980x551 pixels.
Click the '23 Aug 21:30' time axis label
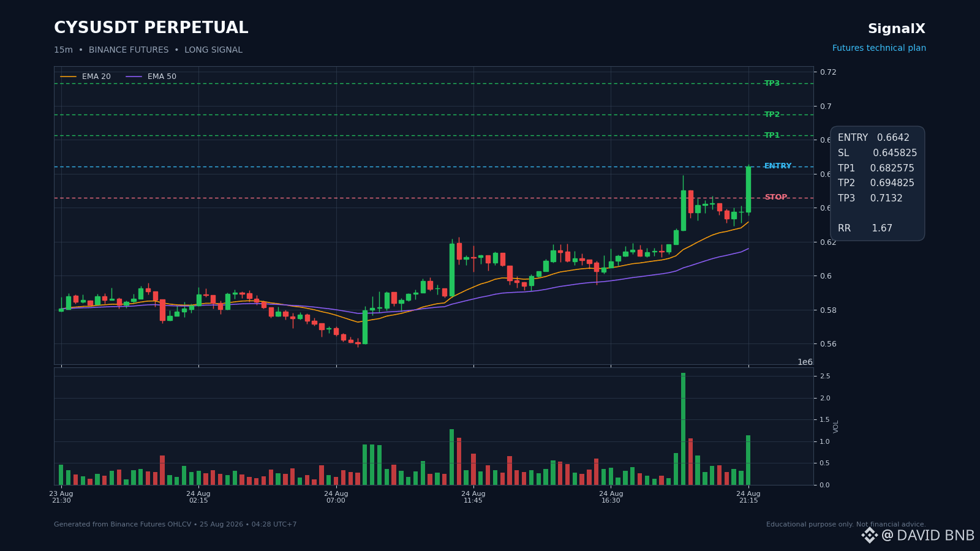tap(61, 497)
